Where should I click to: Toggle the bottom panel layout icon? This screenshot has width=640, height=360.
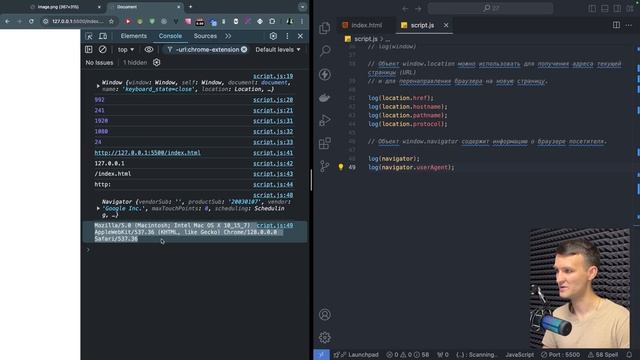tap(604, 8)
